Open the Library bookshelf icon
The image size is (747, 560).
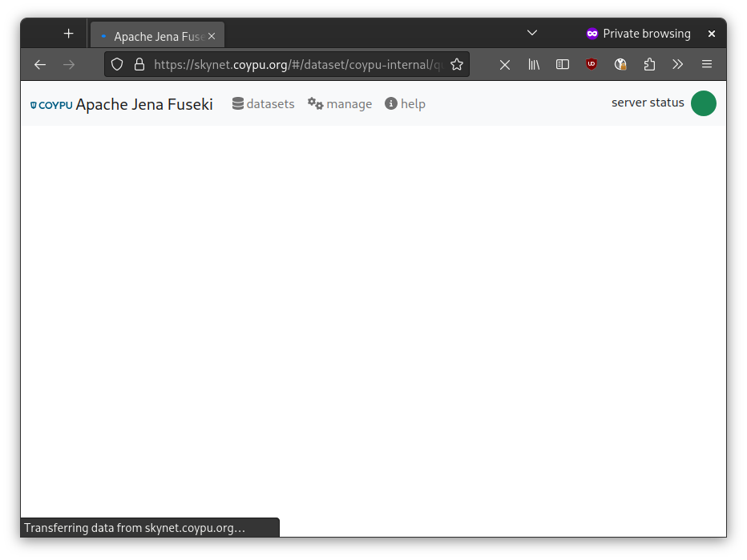coord(534,64)
